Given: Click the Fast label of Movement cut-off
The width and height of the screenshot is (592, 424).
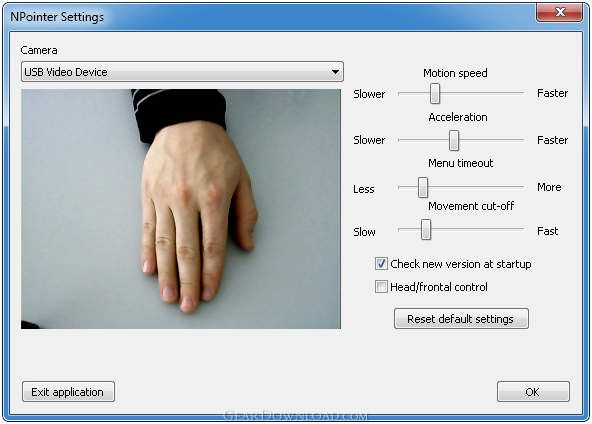Looking at the screenshot, I should click(x=547, y=231).
